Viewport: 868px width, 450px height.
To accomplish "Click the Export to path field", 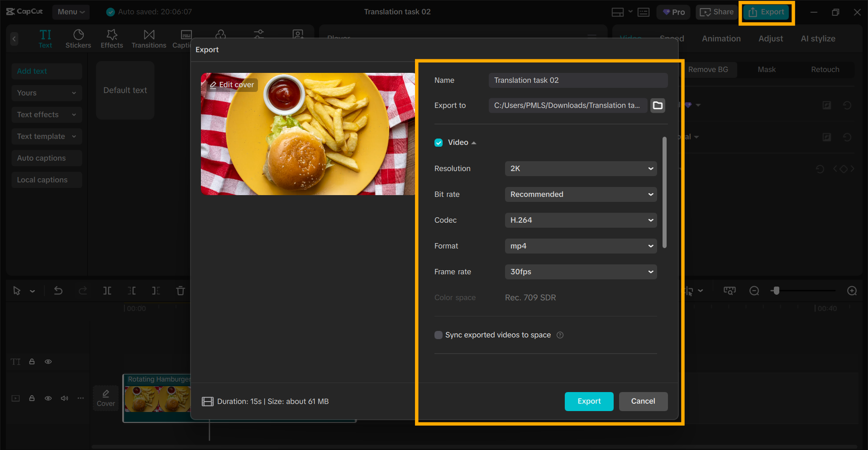I will [x=568, y=105].
